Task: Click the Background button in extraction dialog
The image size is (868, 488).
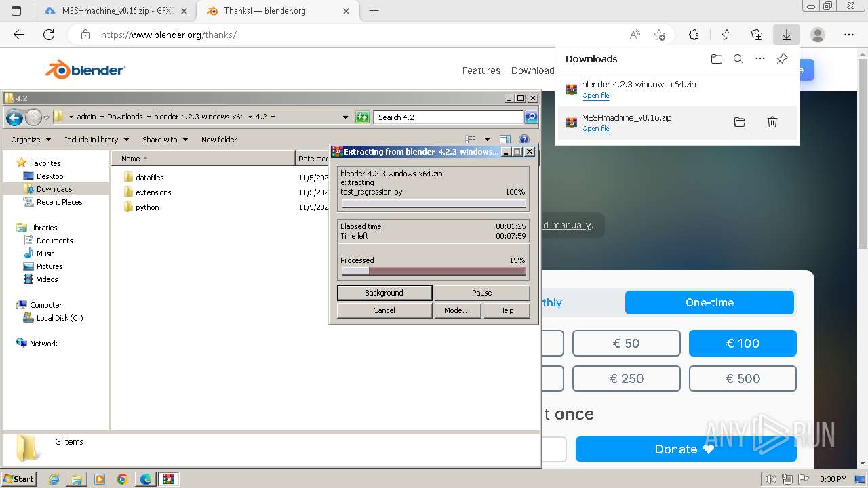Action: pos(384,293)
